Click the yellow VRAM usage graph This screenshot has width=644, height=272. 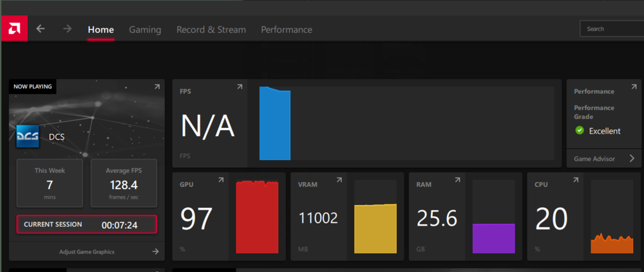[375, 228]
